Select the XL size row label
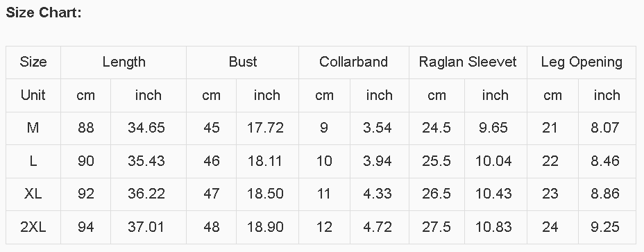Image resolution: width=644 pixels, height=252 pixels. click(x=33, y=194)
